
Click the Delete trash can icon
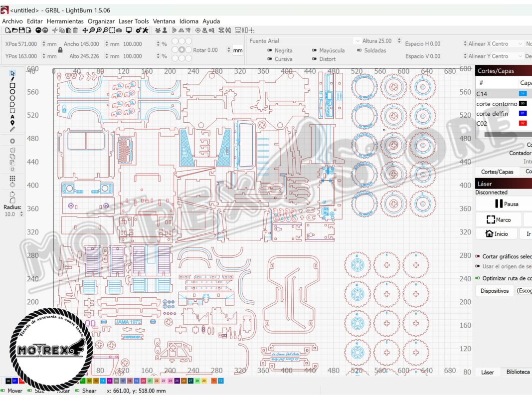75,31
